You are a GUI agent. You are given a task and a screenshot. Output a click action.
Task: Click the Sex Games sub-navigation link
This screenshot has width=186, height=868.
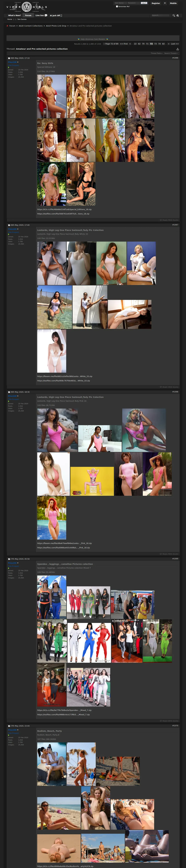click(22, 19)
